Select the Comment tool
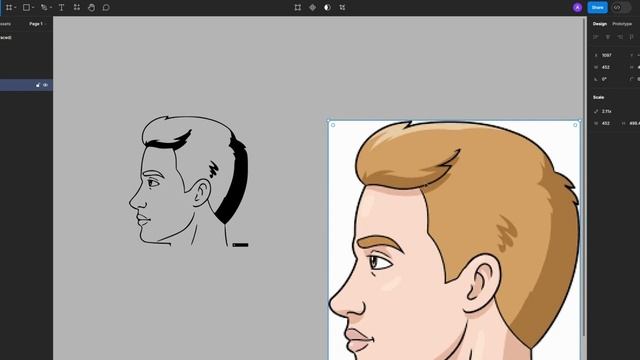Image resolution: width=640 pixels, height=360 pixels. click(x=106, y=7)
